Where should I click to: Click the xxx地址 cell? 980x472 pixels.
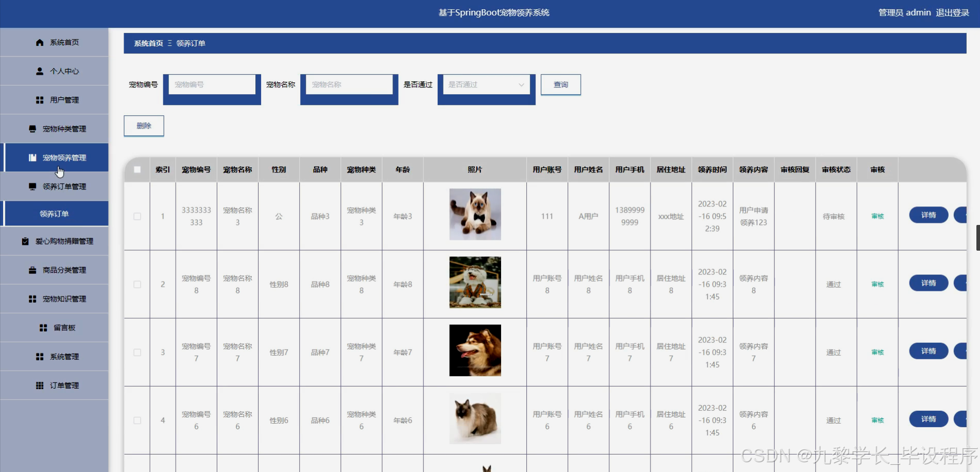click(671, 216)
